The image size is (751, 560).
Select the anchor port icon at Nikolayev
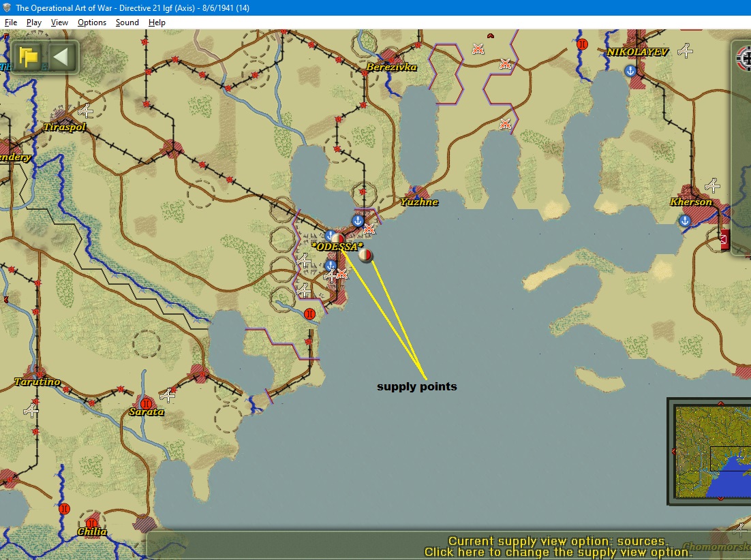pyautogui.click(x=630, y=72)
